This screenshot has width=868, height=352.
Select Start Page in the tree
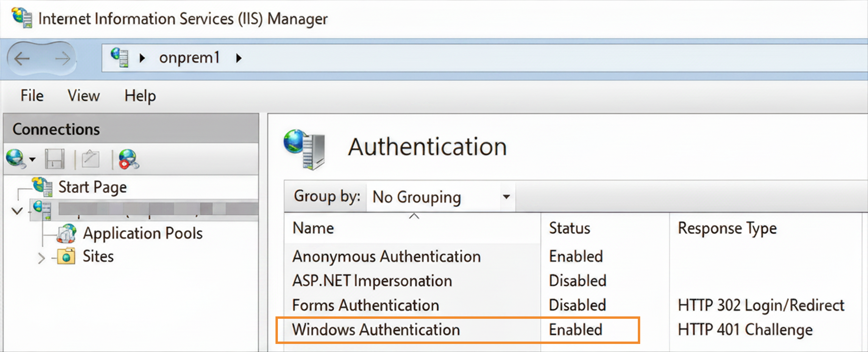click(x=92, y=187)
